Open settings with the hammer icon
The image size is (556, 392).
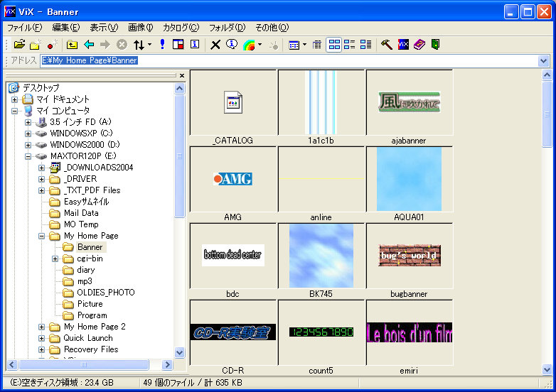[387, 45]
